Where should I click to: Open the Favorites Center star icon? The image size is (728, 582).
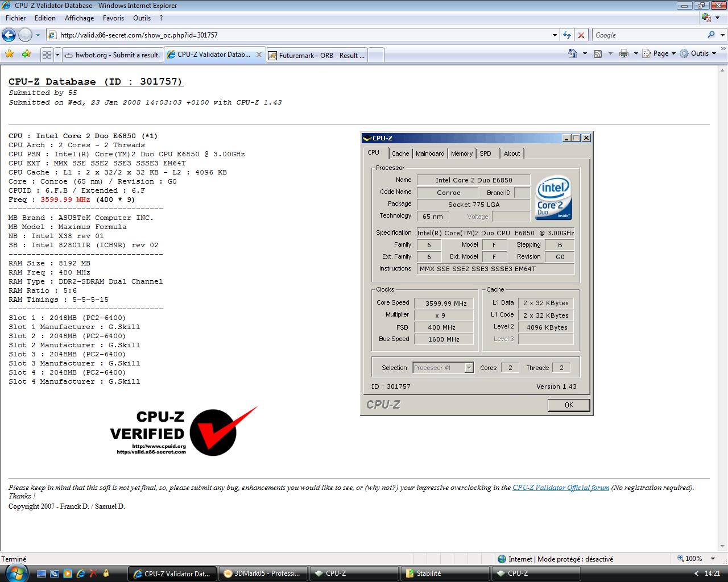pos(9,54)
